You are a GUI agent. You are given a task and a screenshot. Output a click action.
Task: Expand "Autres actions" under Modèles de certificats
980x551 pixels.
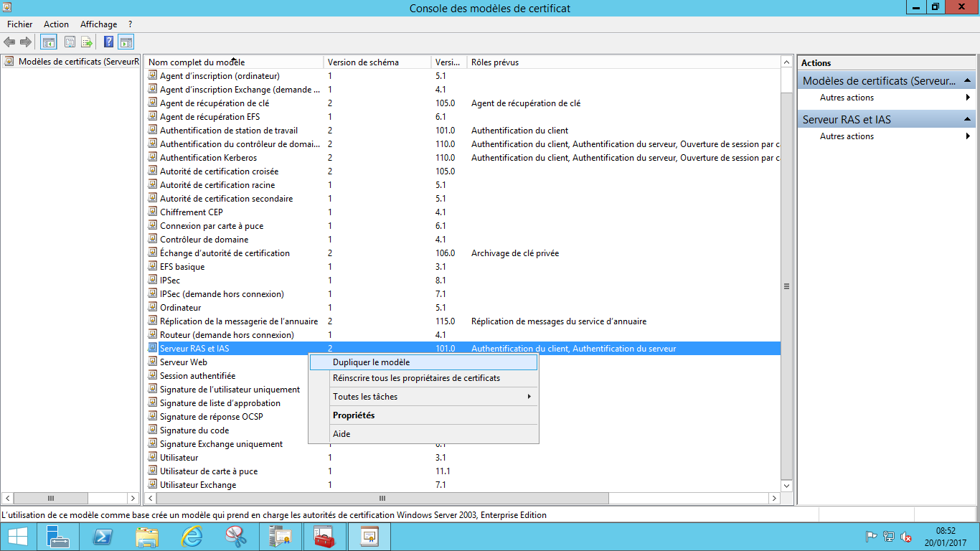click(847, 98)
